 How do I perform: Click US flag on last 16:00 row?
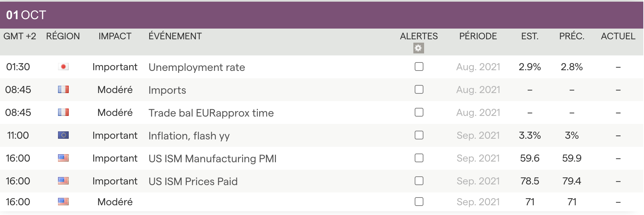click(x=63, y=202)
